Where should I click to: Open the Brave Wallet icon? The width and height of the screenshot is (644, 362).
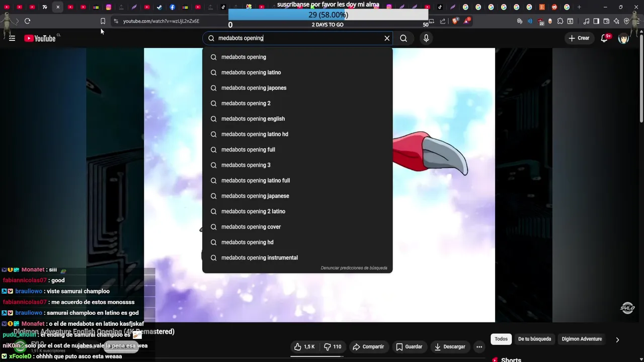click(606, 21)
